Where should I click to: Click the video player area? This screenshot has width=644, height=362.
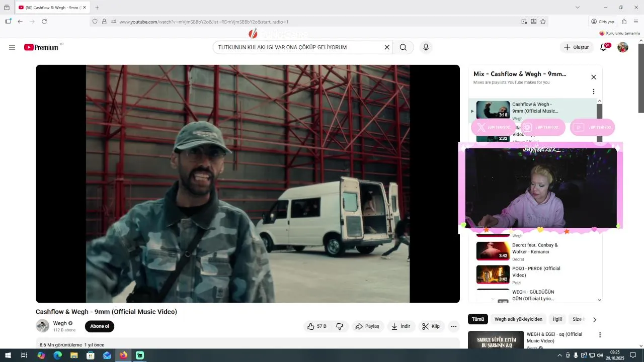coord(248,184)
